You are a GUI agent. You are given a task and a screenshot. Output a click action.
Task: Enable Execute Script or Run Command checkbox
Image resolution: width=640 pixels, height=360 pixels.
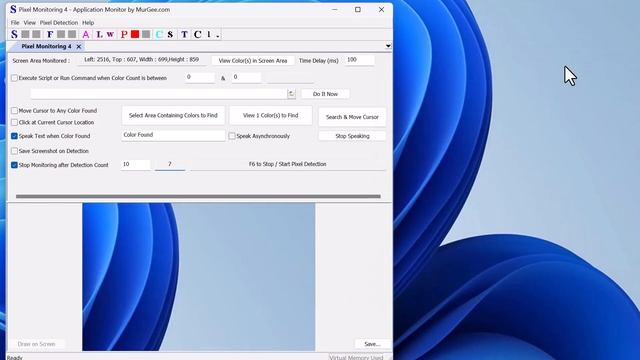pyautogui.click(x=14, y=78)
